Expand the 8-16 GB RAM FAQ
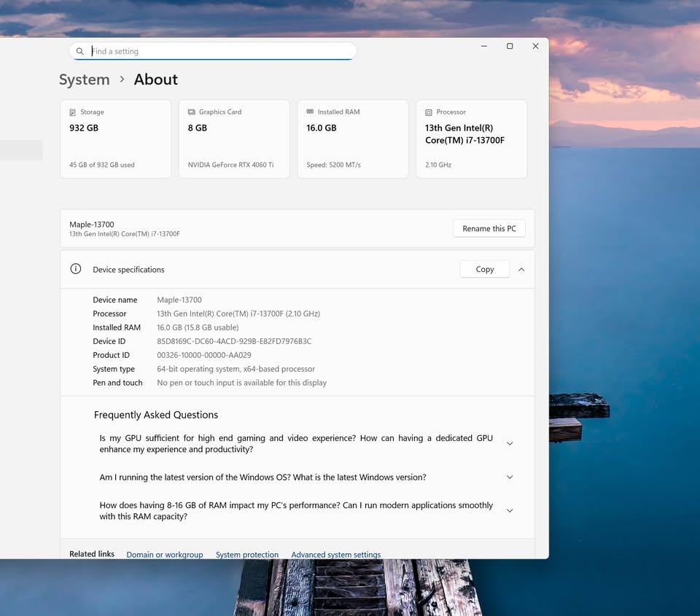The width and height of the screenshot is (700, 616). click(x=510, y=510)
